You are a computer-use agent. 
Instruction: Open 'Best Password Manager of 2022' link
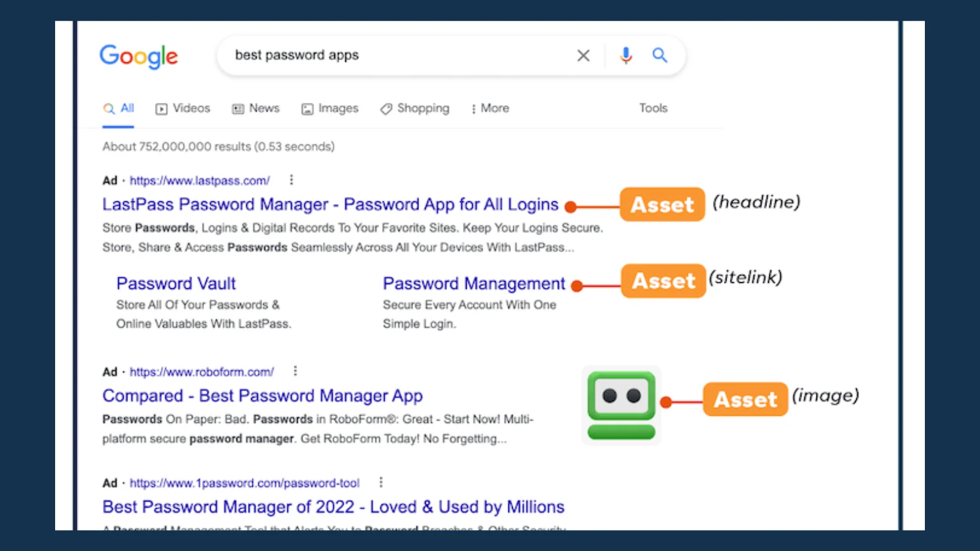[x=334, y=507]
